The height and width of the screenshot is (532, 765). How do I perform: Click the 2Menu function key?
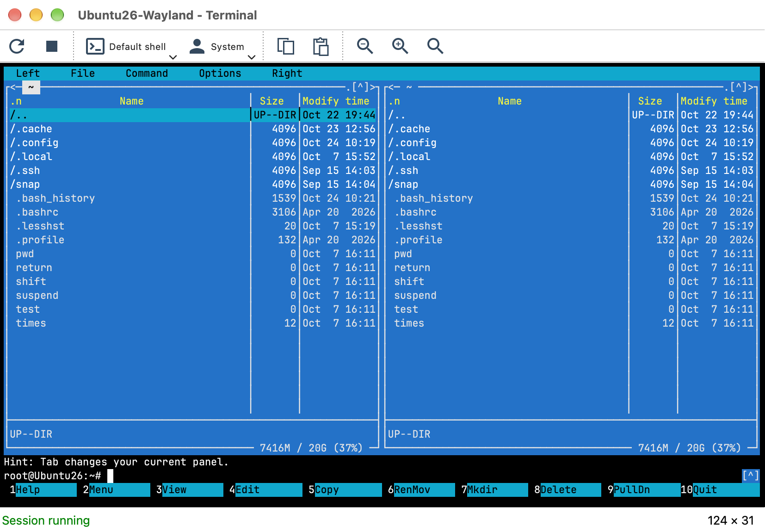click(x=117, y=489)
